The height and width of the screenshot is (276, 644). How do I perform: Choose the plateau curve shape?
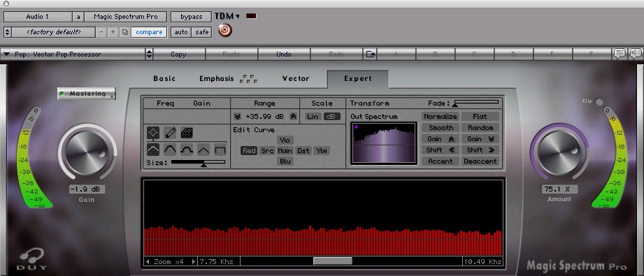click(187, 150)
